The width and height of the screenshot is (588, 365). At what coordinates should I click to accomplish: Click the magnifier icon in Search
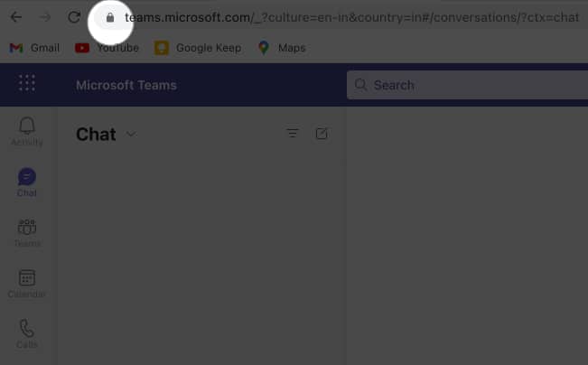[x=360, y=85]
